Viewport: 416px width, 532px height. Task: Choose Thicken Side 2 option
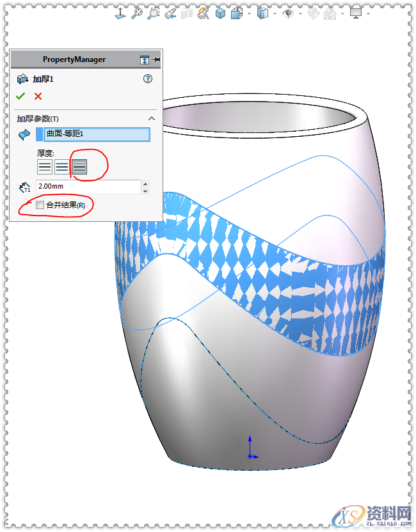click(79, 167)
